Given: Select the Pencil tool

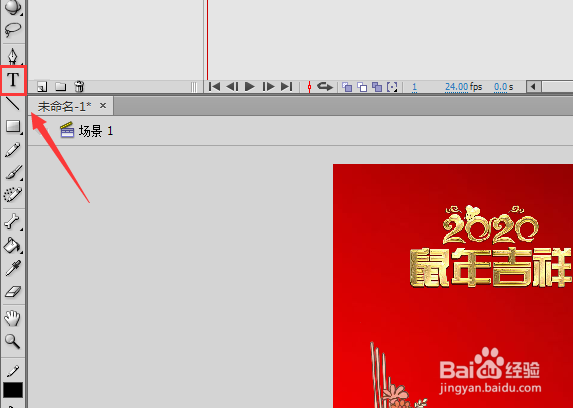Looking at the screenshot, I should click(12, 150).
